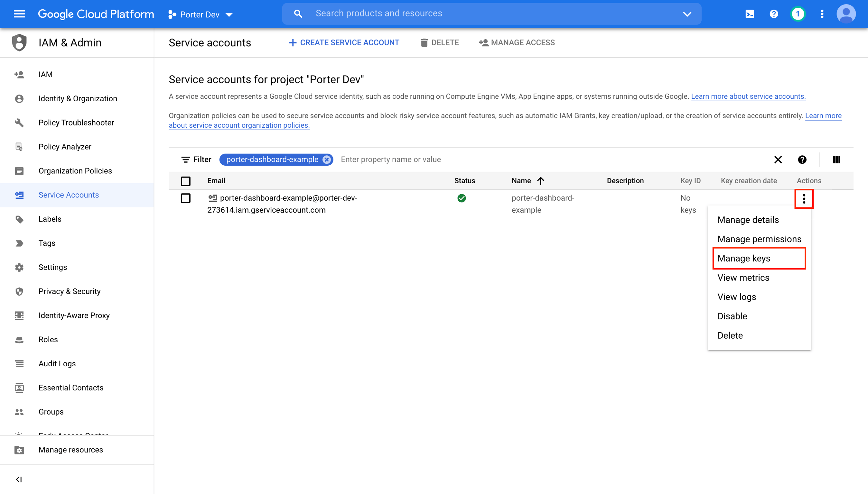Open the search products and resources field
The width and height of the screenshot is (868, 494).
coord(492,14)
